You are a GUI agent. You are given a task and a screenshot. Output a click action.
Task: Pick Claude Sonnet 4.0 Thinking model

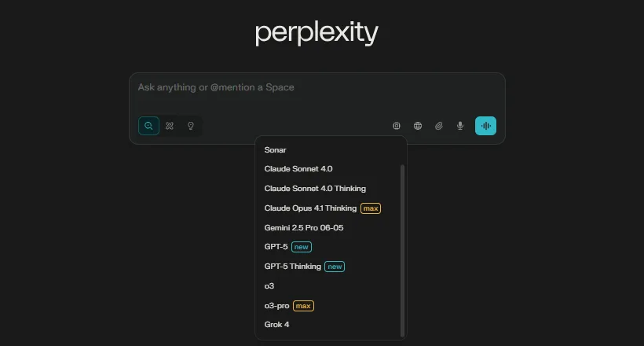tap(315, 189)
